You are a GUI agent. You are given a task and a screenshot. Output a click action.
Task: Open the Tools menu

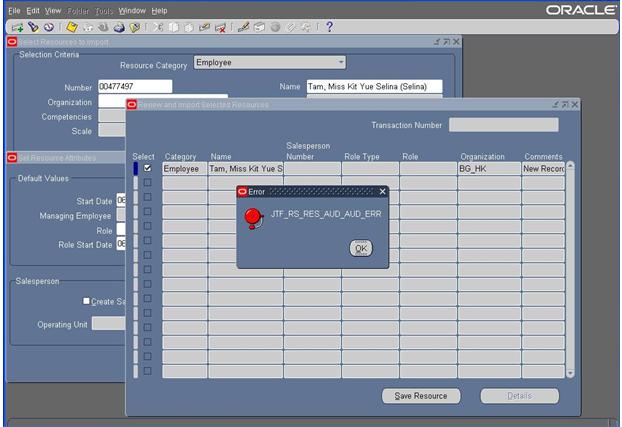coord(104,11)
